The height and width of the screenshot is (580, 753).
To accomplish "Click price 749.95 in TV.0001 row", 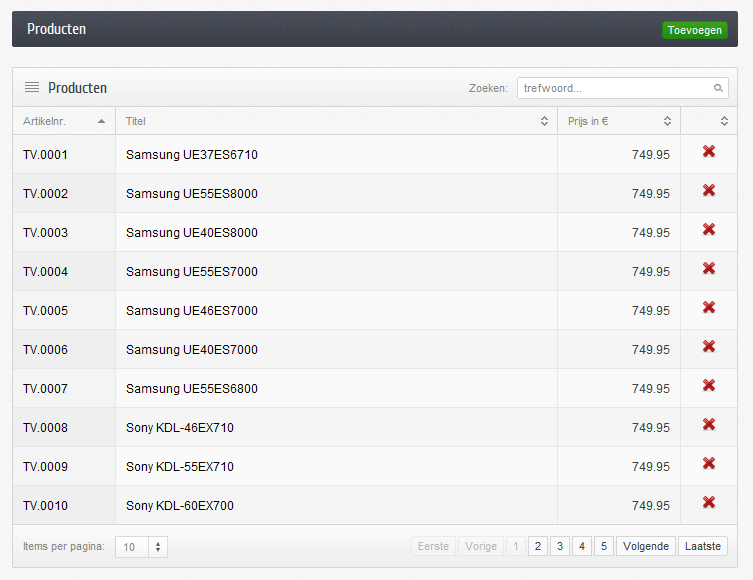I will pyautogui.click(x=651, y=155).
